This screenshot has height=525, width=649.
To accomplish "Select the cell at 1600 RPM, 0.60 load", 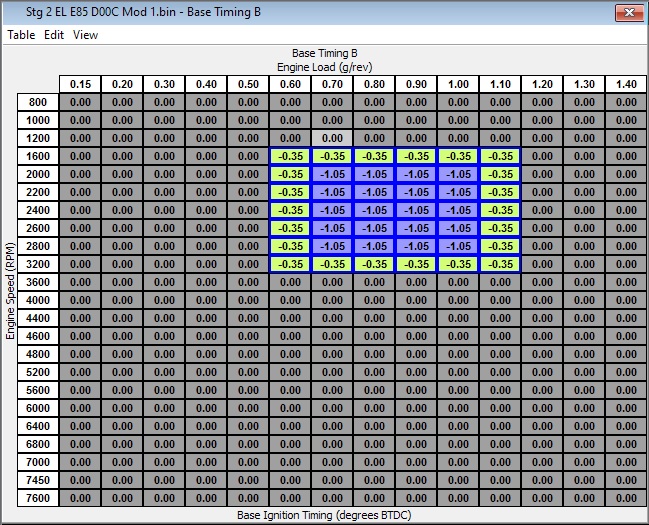I will point(290,156).
